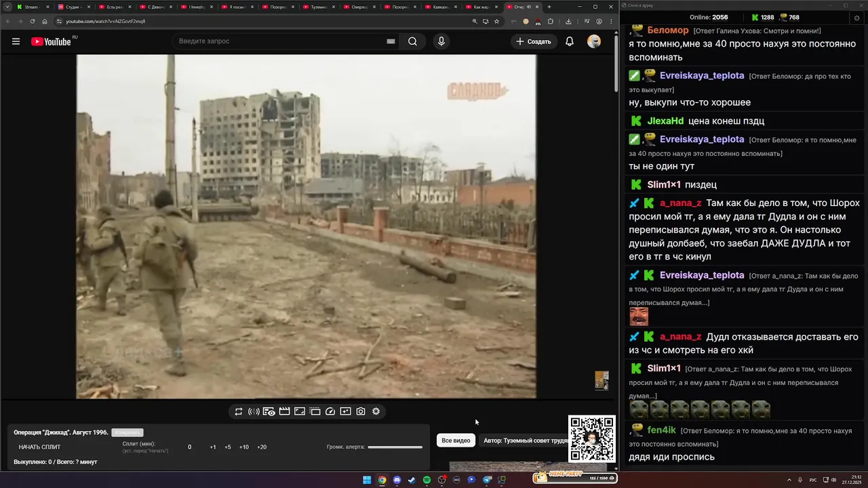Switch to the Студия browser tab
This screenshot has width=868, height=488.
click(75, 7)
